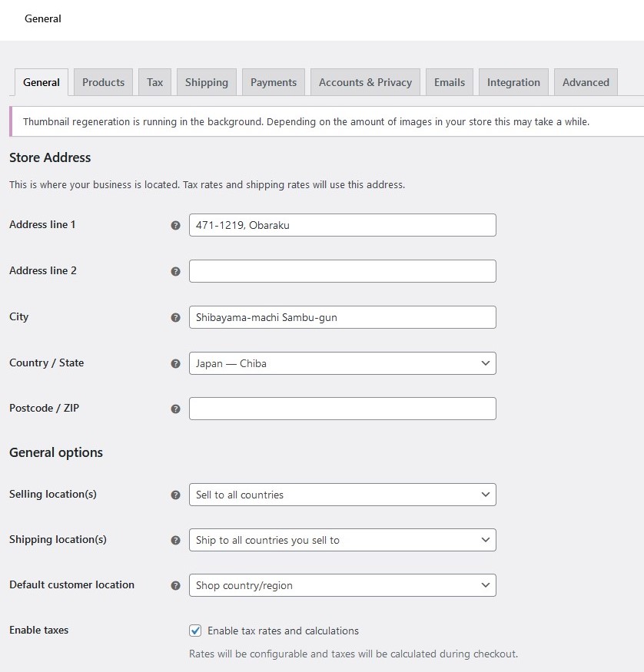Open the Shipping location(s) help tooltip
The image size is (644, 672).
[x=175, y=540]
